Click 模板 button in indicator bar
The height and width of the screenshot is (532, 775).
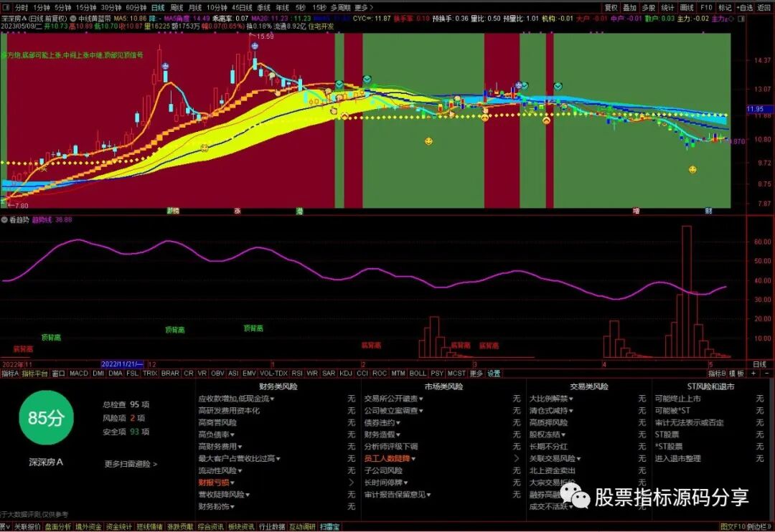pos(736,374)
